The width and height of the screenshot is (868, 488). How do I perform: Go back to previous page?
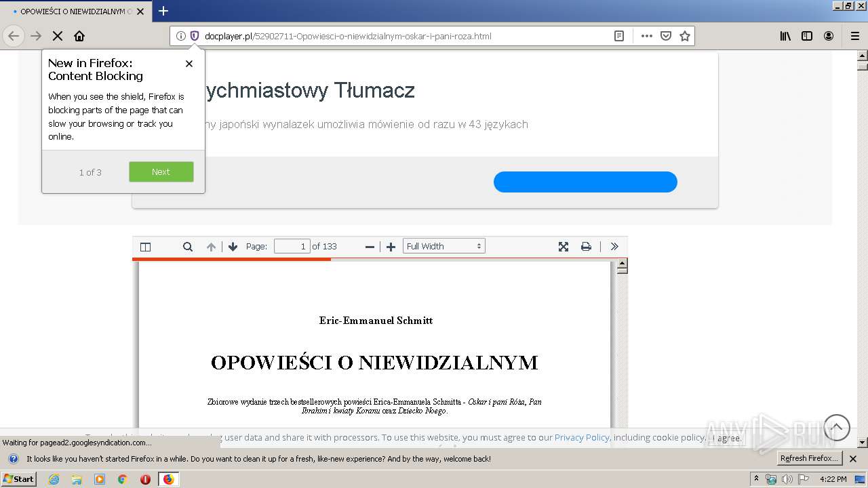pos(14,36)
